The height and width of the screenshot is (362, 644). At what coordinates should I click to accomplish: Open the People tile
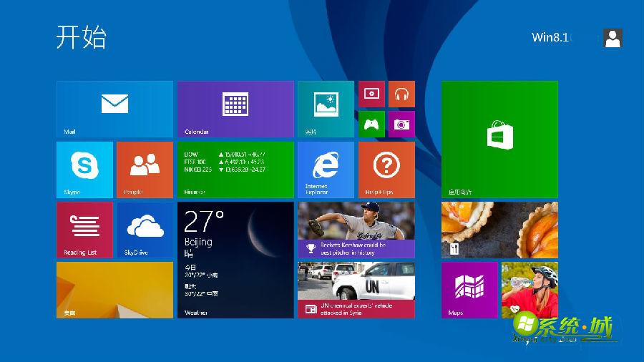(145, 170)
